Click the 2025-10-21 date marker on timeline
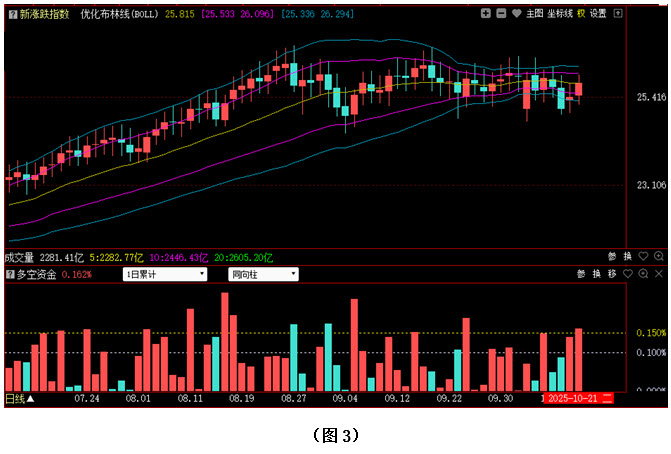Viewport: 671px width, 454px height. tap(572, 398)
